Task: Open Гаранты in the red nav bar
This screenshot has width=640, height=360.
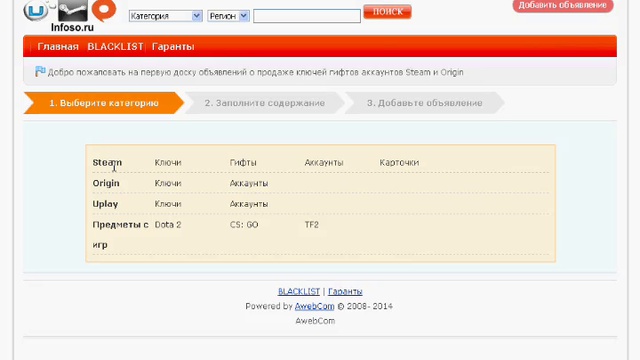Action: click(x=173, y=47)
